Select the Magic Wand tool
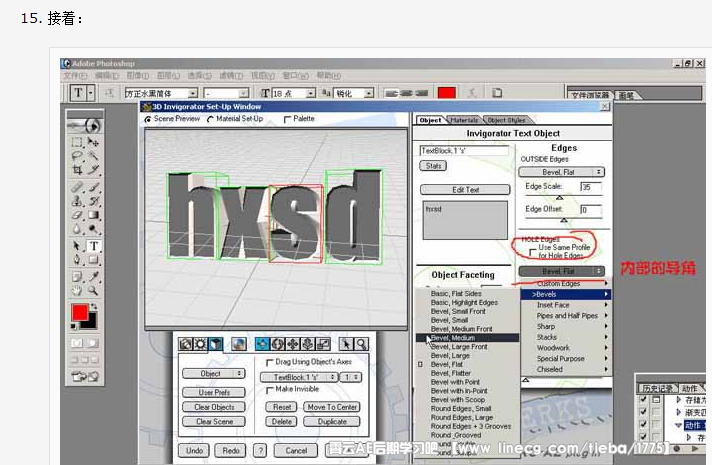Screen dimensions: 712x465 [x=93, y=156]
